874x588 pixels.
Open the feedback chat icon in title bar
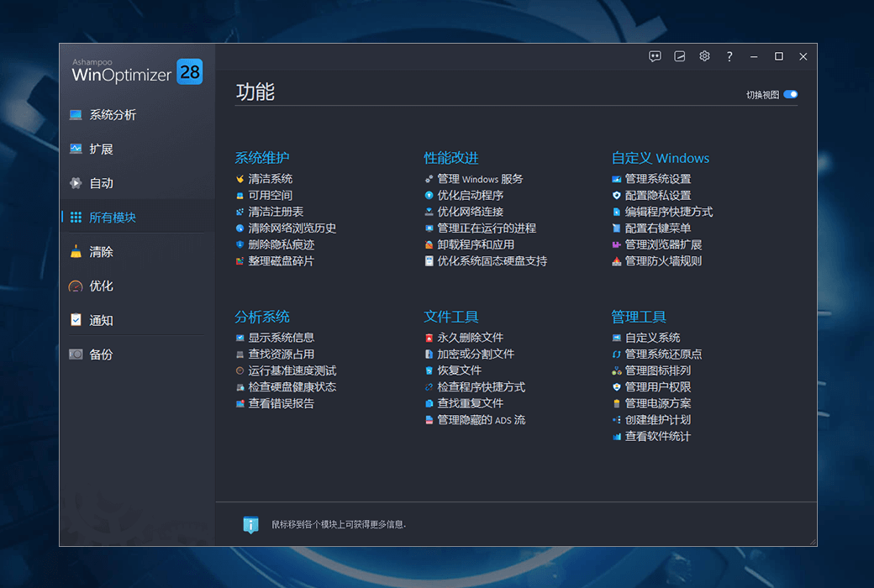655,56
